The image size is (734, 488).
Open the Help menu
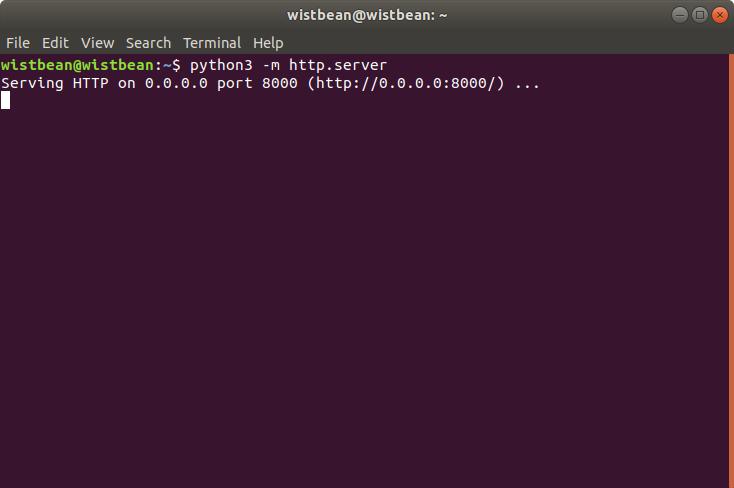tap(268, 43)
